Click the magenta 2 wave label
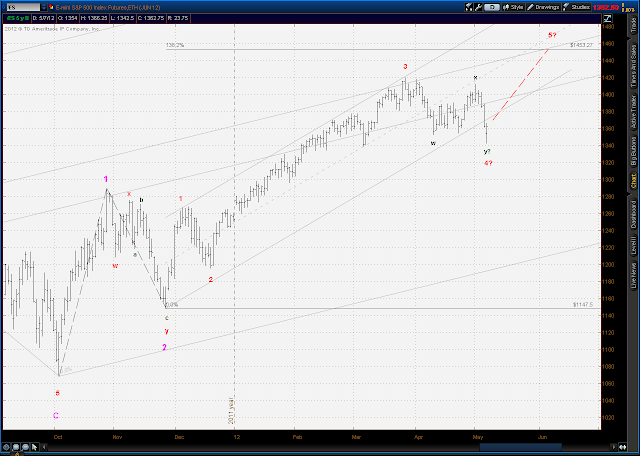 [x=164, y=347]
